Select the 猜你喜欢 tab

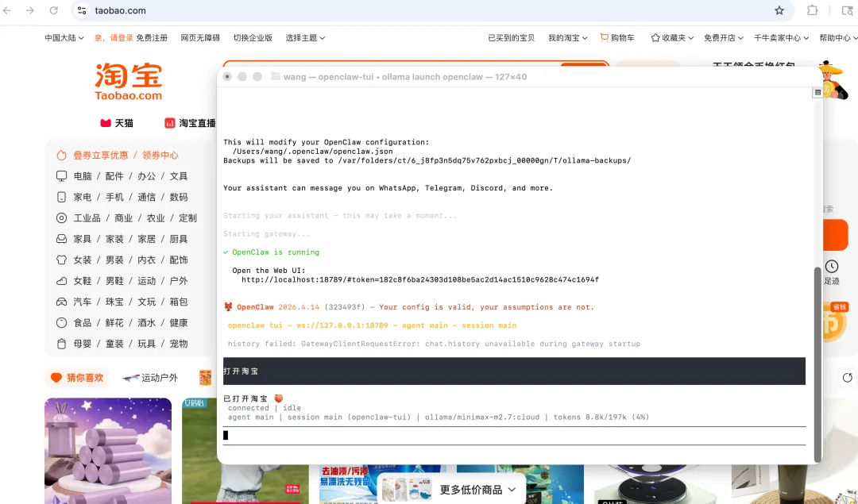pyautogui.click(x=77, y=377)
